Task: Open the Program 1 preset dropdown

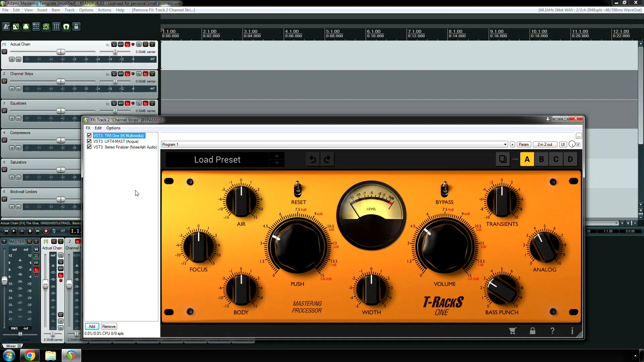Action: (334, 144)
